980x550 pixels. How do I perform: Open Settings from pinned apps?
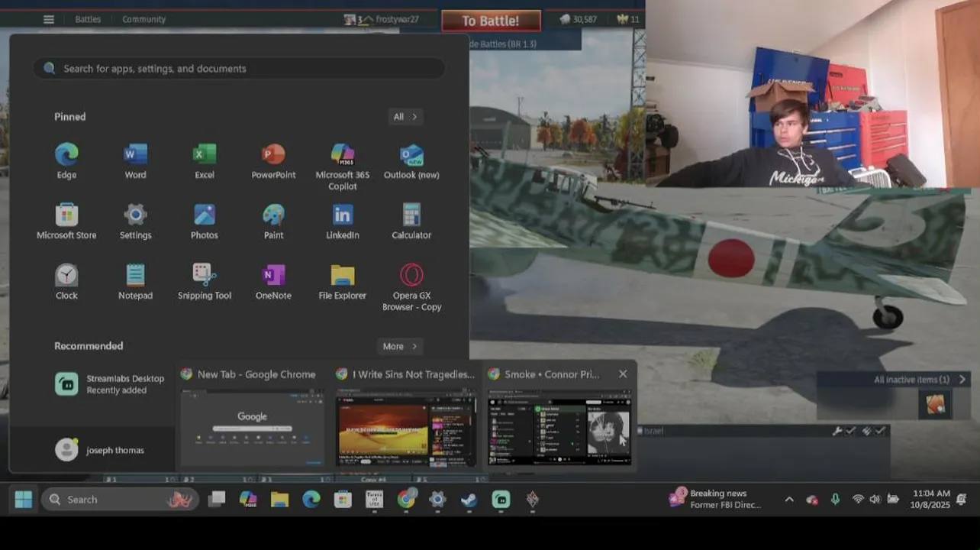click(135, 222)
